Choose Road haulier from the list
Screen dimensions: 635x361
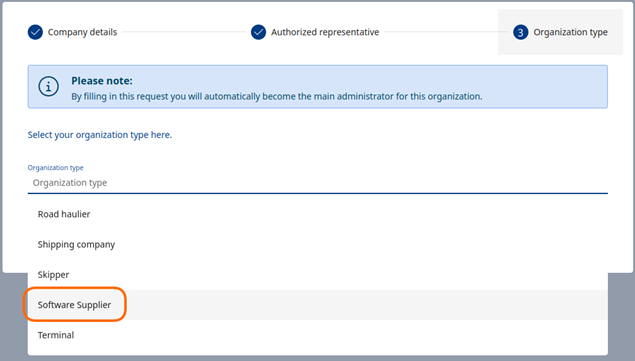(318, 214)
